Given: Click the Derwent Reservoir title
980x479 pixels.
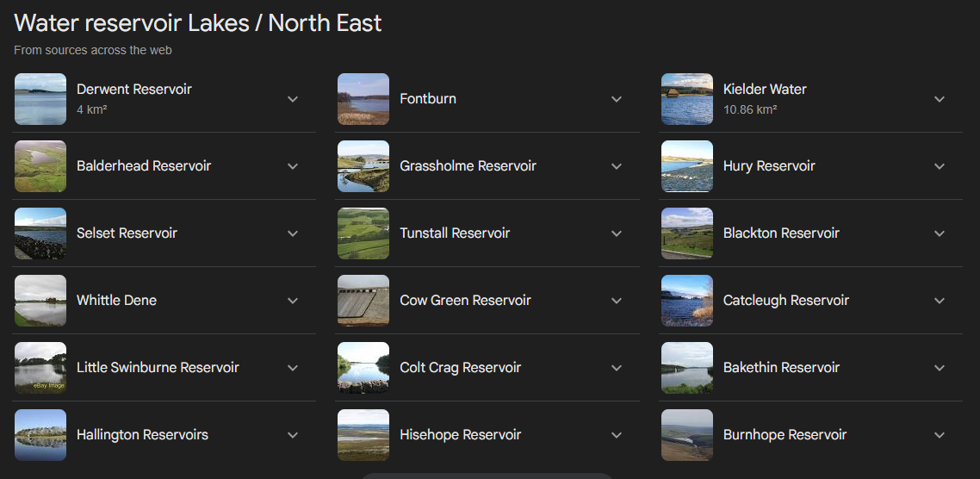Looking at the screenshot, I should click(133, 90).
